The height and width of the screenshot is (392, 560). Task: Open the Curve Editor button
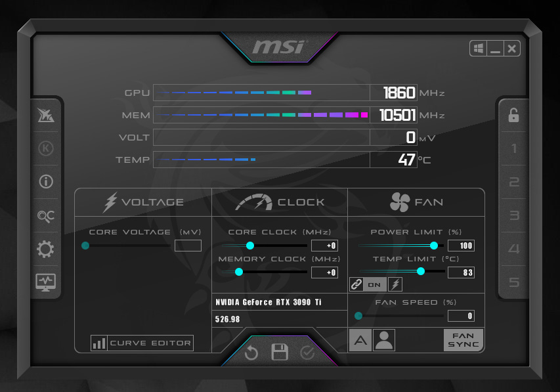pyautogui.click(x=142, y=343)
